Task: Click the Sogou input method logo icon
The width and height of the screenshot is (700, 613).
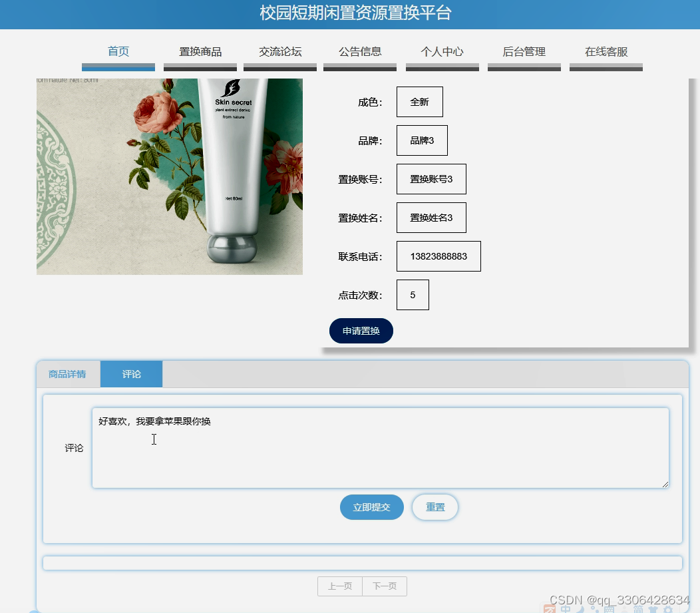Action: 548,609
